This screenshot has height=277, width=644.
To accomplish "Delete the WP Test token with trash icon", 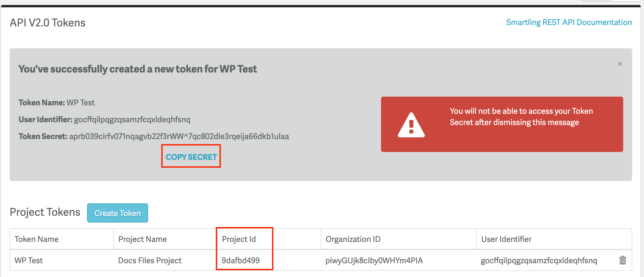I will click(x=623, y=260).
